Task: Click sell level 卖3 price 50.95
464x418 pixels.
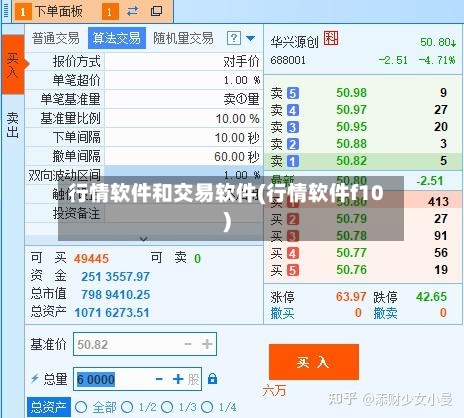Action: [351, 126]
